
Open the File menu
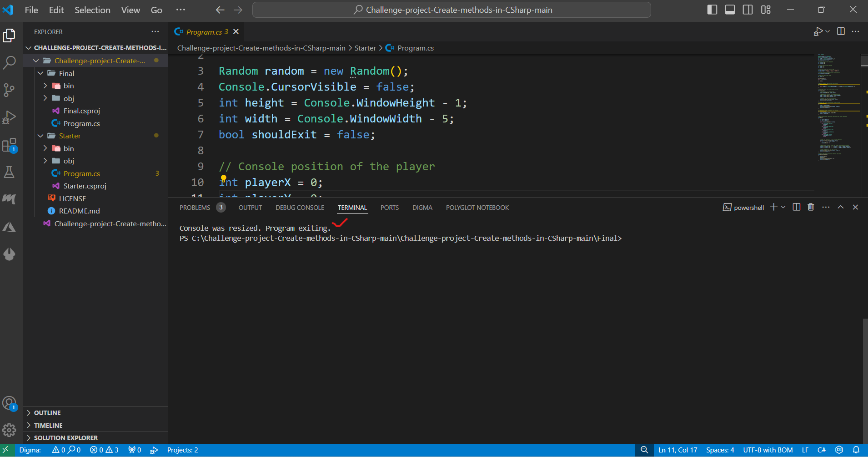31,10
